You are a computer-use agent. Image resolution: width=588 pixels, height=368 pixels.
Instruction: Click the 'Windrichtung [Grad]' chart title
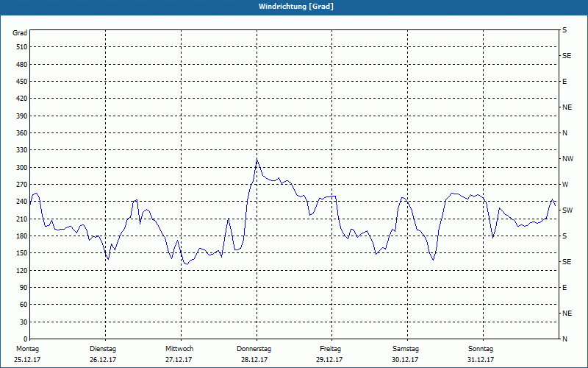[296, 7]
